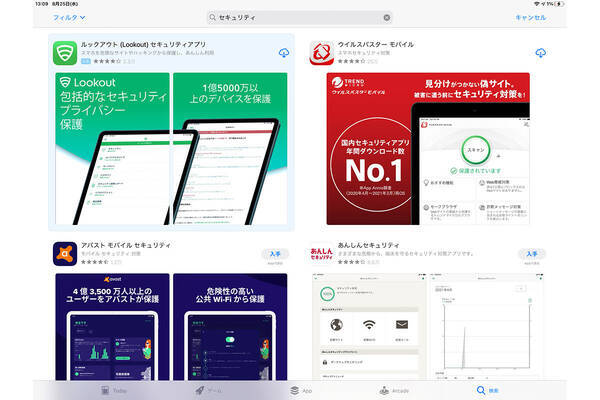Click the Avast star rating
600x400 pixels.
[x=95, y=262]
